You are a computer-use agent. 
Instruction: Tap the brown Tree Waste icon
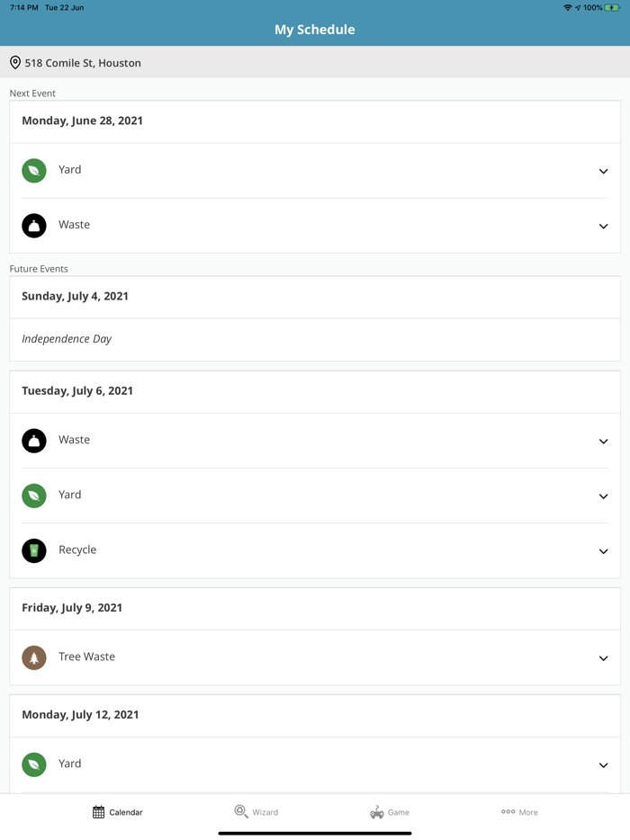(x=34, y=657)
